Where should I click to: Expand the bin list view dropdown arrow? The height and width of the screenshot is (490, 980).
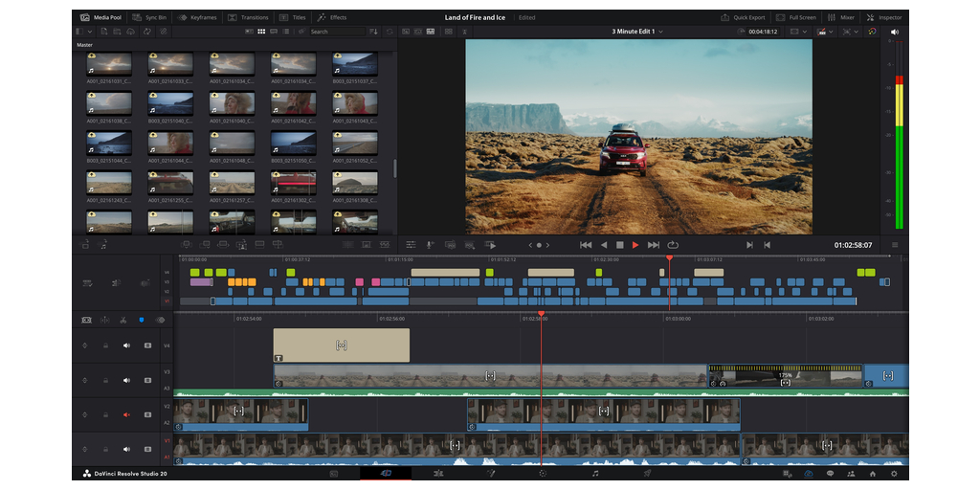[x=91, y=32]
